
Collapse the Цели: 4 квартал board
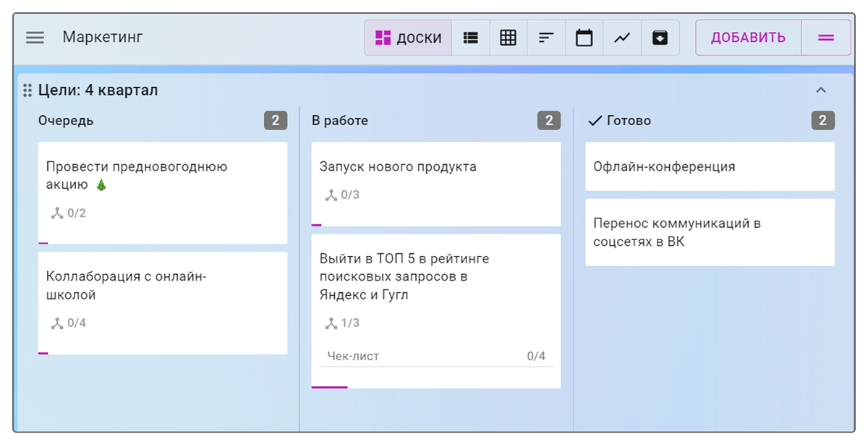[821, 90]
